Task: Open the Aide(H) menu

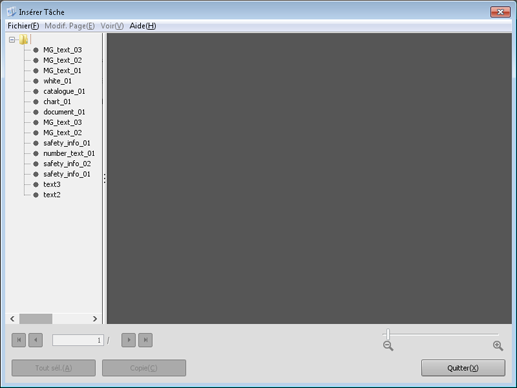Action: [143, 26]
